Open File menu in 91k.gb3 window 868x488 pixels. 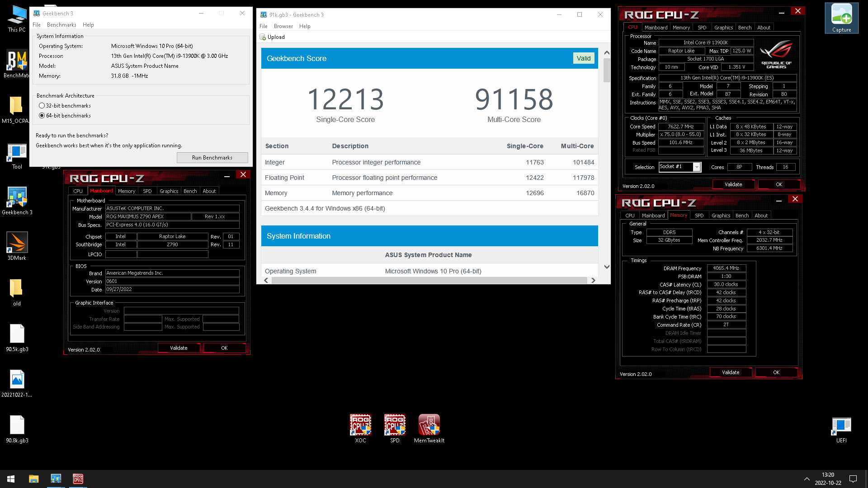tap(264, 26)
